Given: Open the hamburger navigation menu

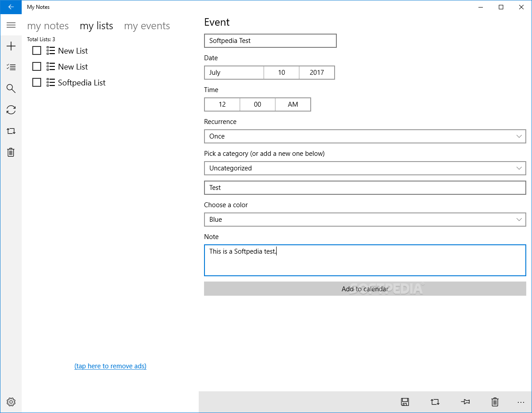Looking at the screenshot, I should (11, 25).
